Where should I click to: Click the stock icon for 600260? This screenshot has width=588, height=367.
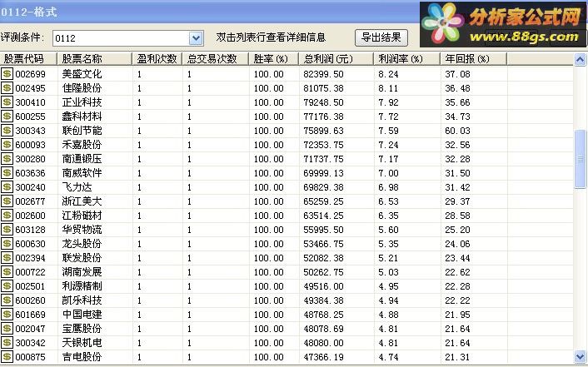[7, 300]
